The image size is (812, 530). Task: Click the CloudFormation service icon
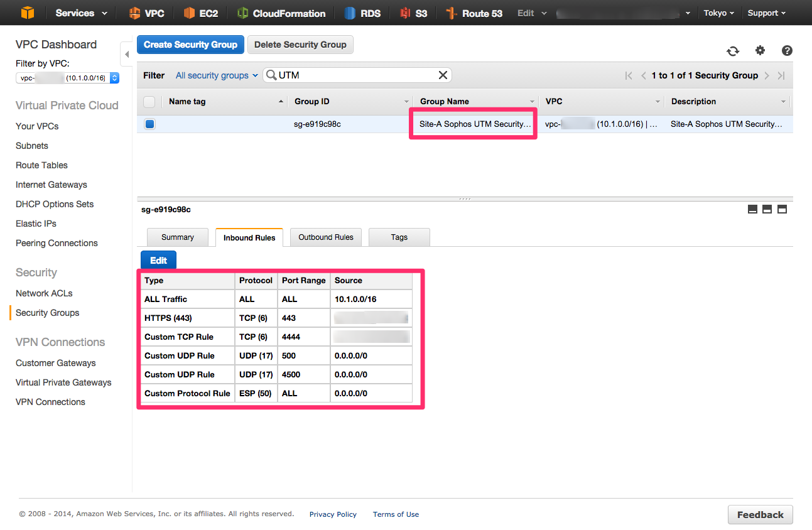pyautogui.click(x=243, y=13)
